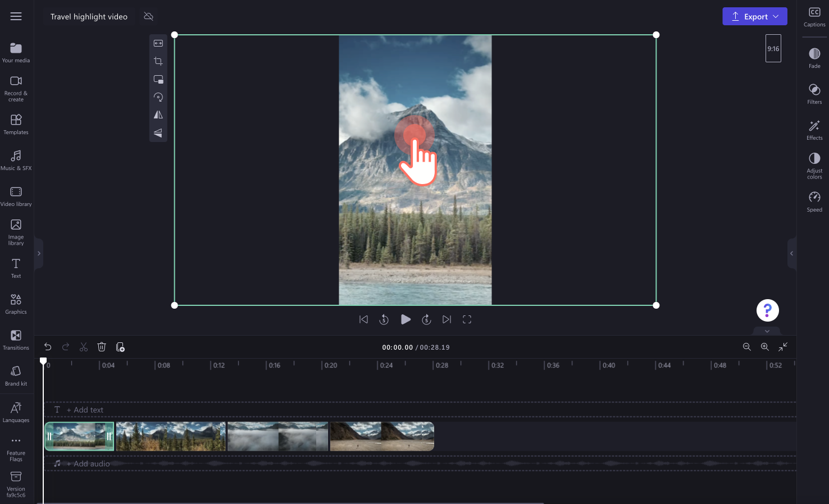The width and height of the screenshot is (829, 504).
Task: Flip the clip vertically
Action: [x=158, y=133]
